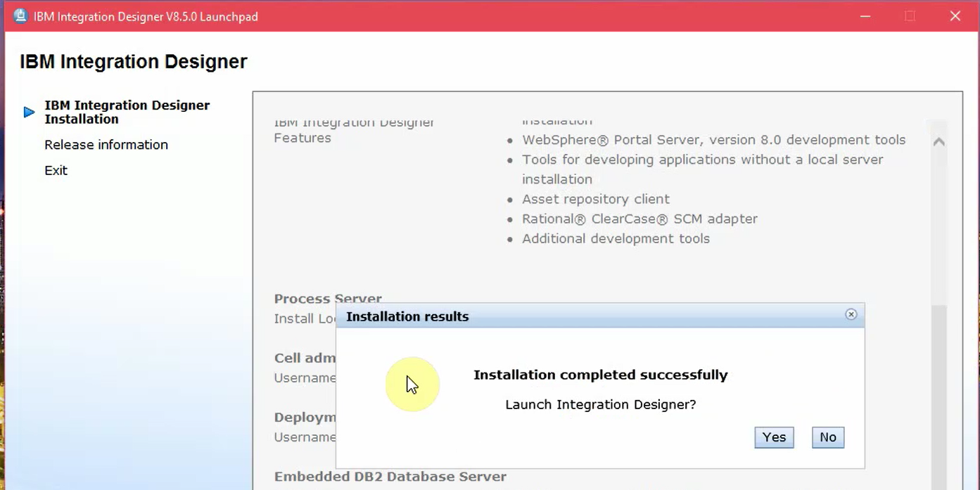Minimize the Launchpad window
The height and width of the screenshot is (490, 980).
coord(865,15)
